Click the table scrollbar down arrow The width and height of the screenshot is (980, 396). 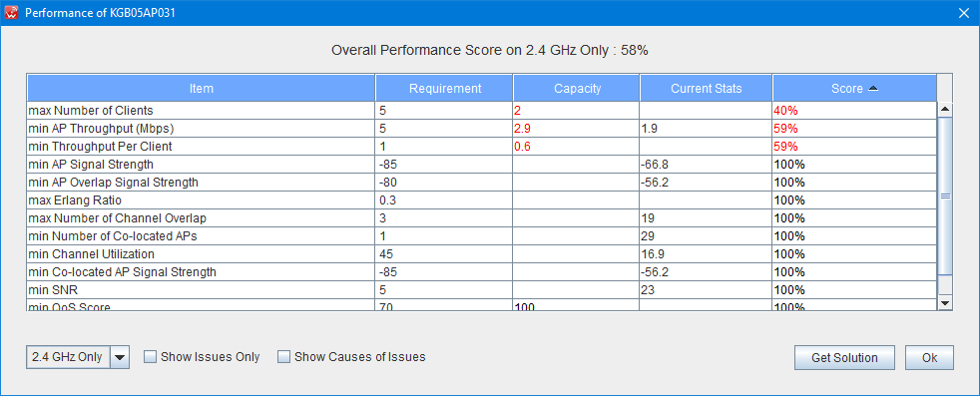click(945, 302)
